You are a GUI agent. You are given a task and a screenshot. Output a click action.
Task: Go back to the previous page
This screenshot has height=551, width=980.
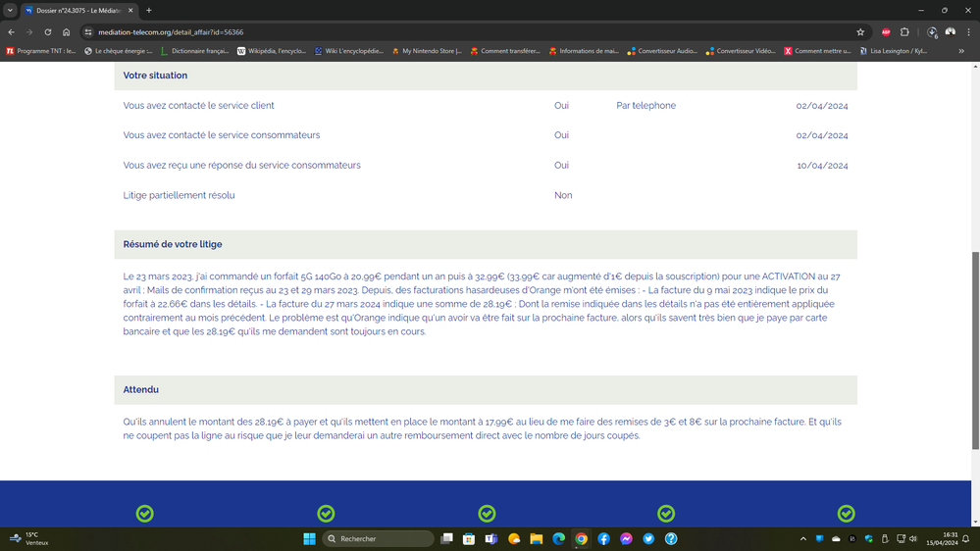11,31
